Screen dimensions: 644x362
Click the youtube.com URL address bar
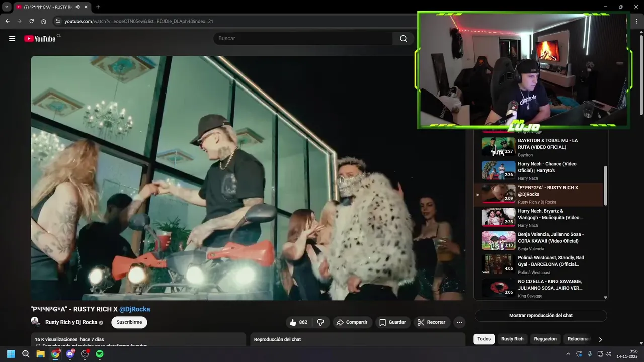tap(139, 21)
